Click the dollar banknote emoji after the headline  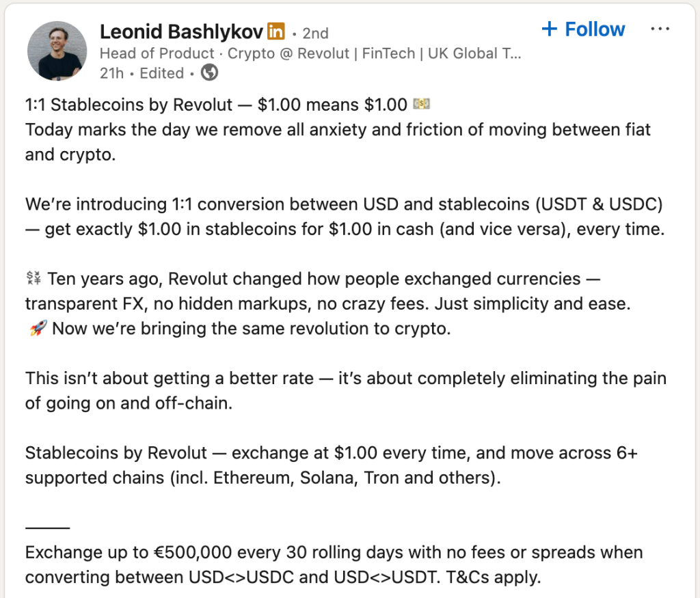point(422,103)
